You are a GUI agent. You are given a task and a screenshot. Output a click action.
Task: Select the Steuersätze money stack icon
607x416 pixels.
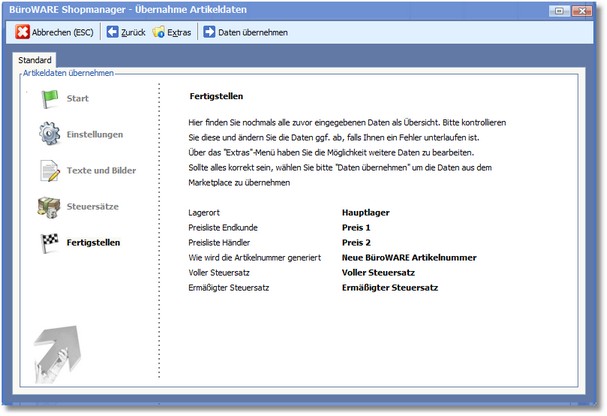[49, 206]
